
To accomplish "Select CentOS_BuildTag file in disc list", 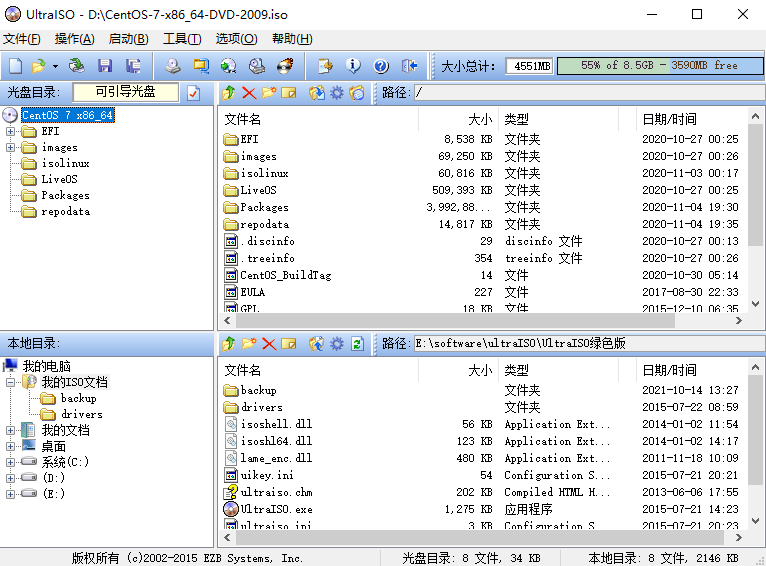I will [x=286, y=275].
